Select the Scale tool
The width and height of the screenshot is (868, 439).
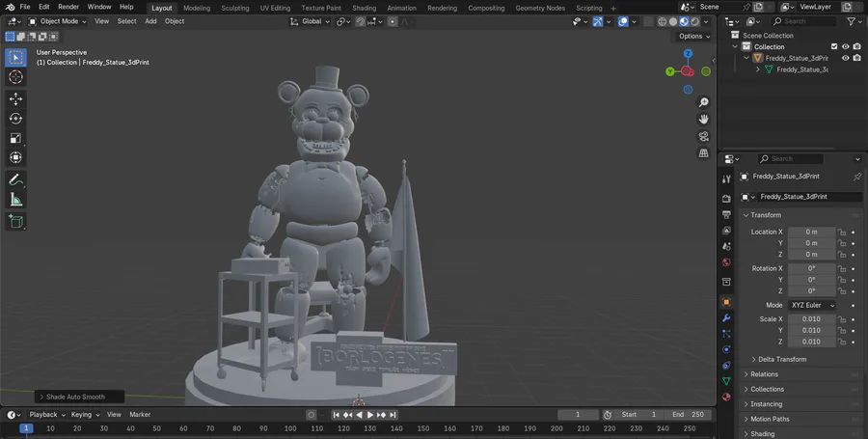[15, 138]
